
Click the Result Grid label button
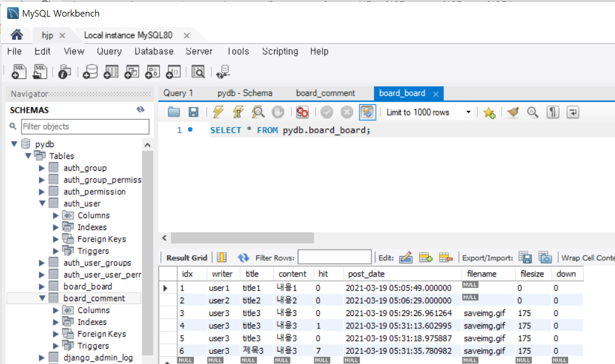tap(187, 258)
